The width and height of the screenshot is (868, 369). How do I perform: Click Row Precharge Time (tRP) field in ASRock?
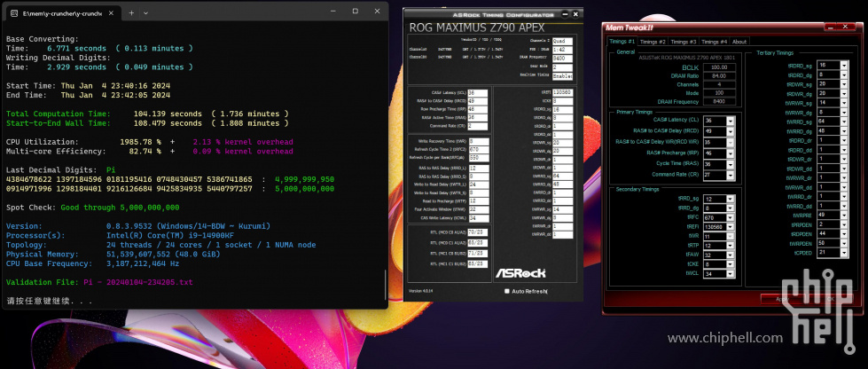(478, 110)
